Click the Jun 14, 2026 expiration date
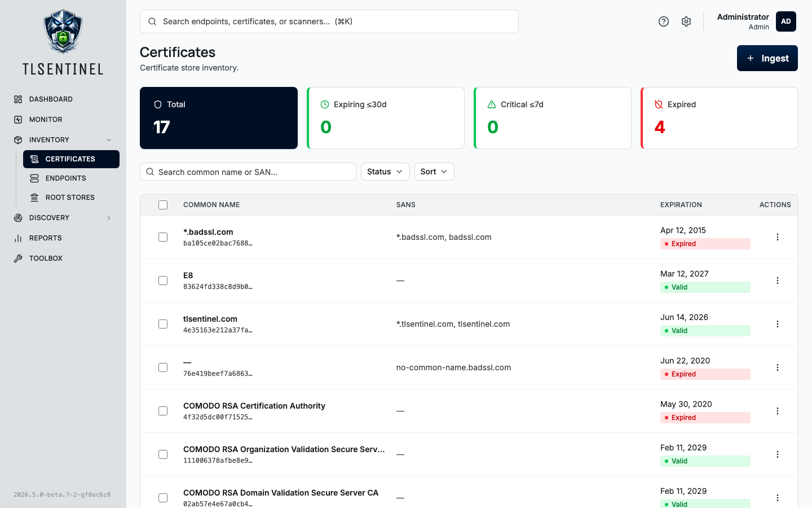Screen dimensions: 812x508 coord(684,317)
